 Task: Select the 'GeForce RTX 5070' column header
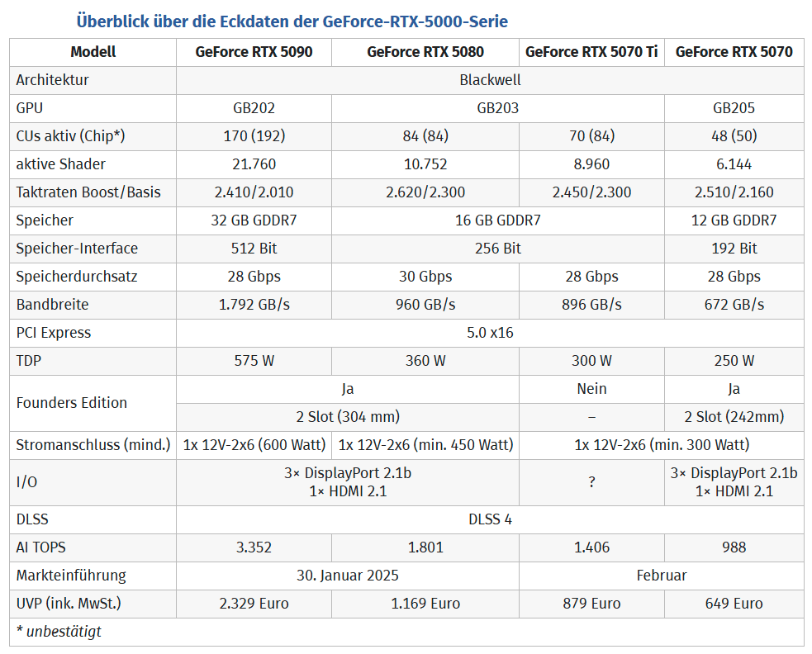(x=734, y=52)
